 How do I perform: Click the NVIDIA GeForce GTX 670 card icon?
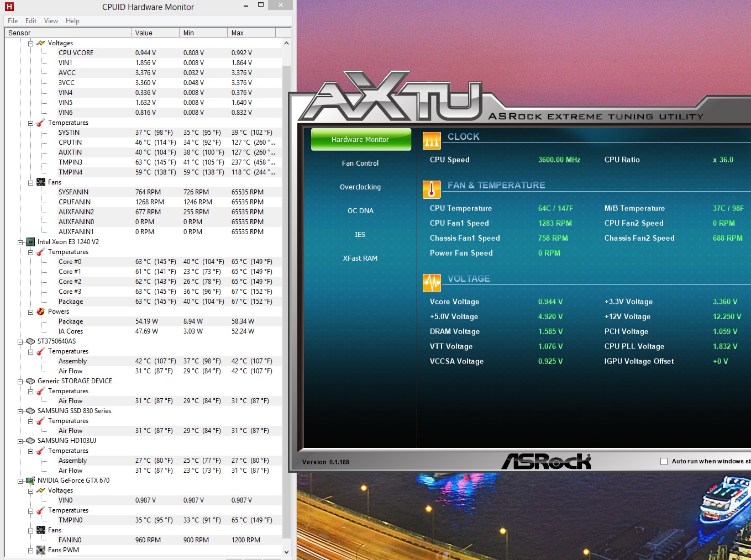coord(30,480)
